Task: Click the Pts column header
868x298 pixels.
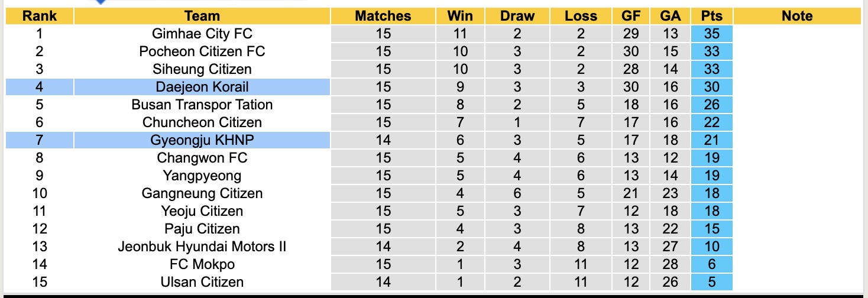Action: [711, 16]
